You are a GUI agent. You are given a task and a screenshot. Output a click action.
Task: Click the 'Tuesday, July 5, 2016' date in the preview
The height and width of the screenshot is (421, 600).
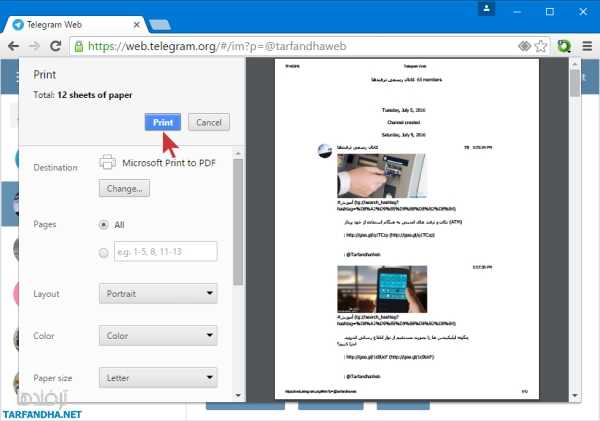coord(404,110)
